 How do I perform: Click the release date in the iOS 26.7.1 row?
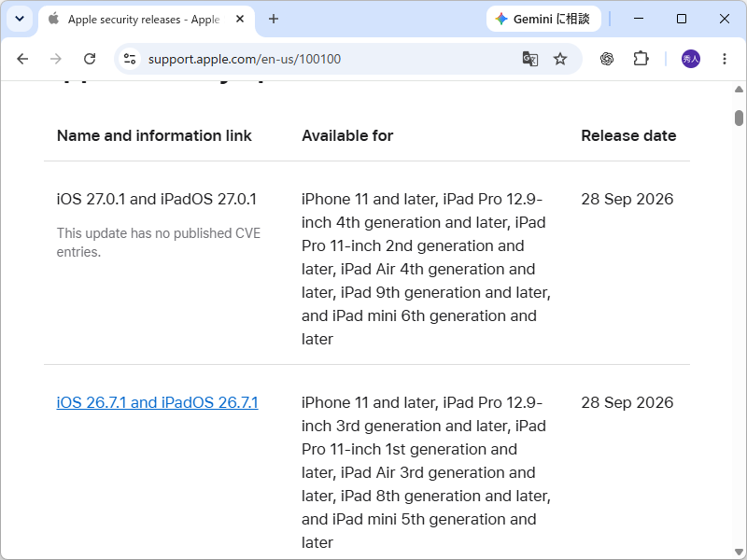click(627, 402)
